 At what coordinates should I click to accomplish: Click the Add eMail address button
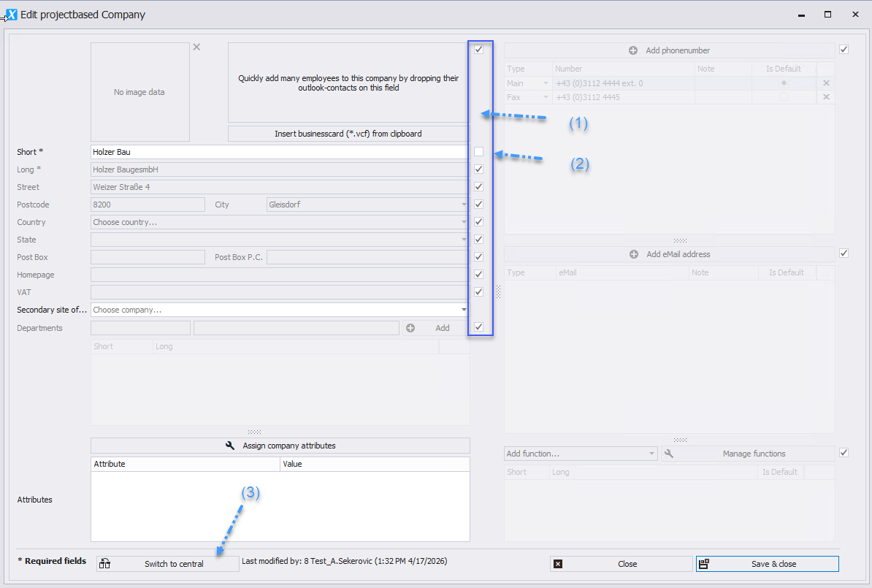[670, 254]
